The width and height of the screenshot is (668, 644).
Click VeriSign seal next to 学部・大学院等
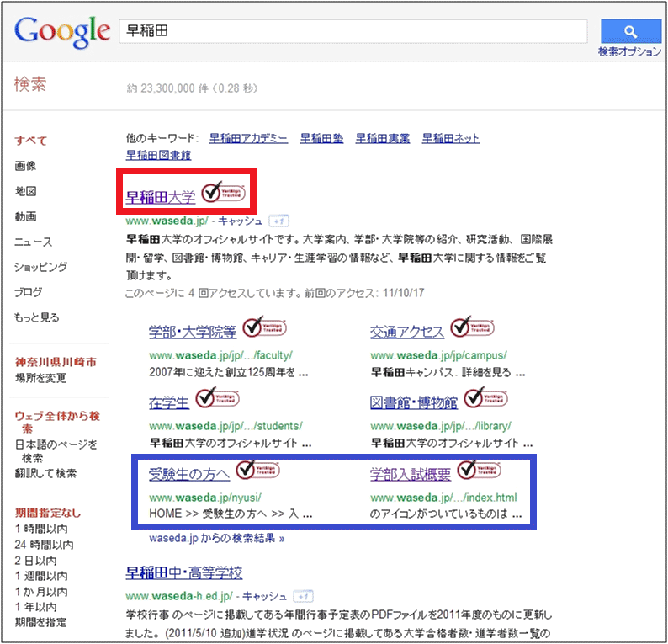[264, 328]
